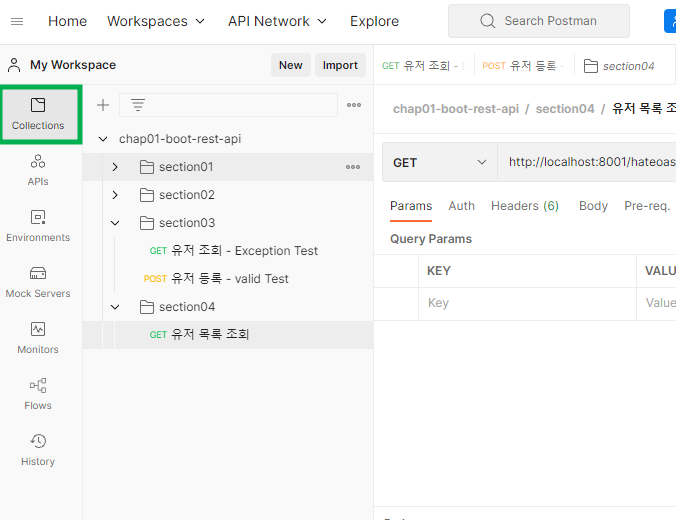Open the API Network dropdown
The width and height of the screenshot is (676, 520).
click(x=277, y=21)
